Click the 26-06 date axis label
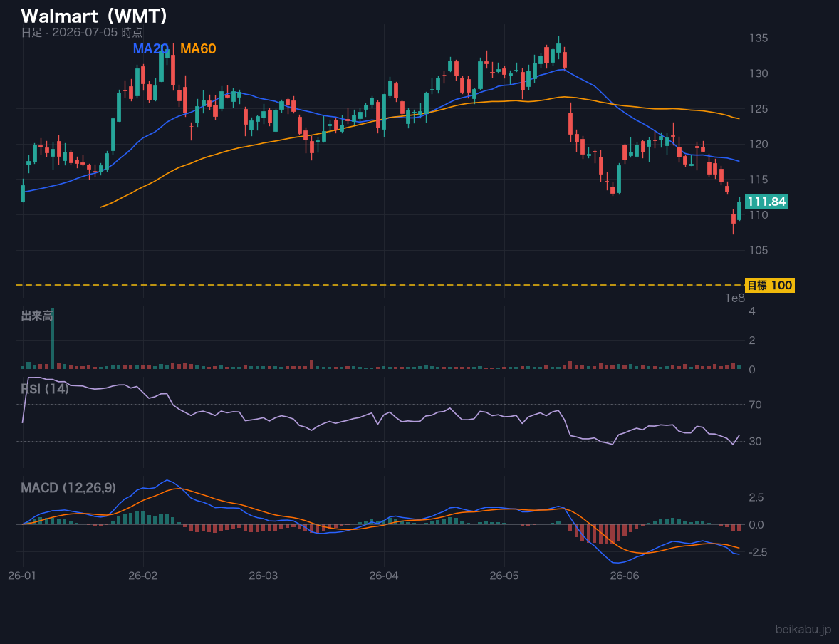This screenshot has height=644, width=839. [625, 576]
